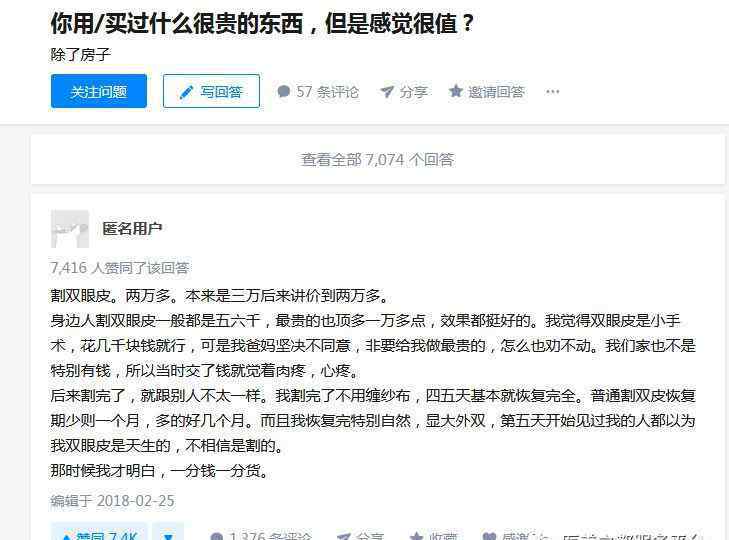This screenshot has height=540, width=729.
Task: Share the question via the 分享 paper-plane icon
Action: coord(387,92)
